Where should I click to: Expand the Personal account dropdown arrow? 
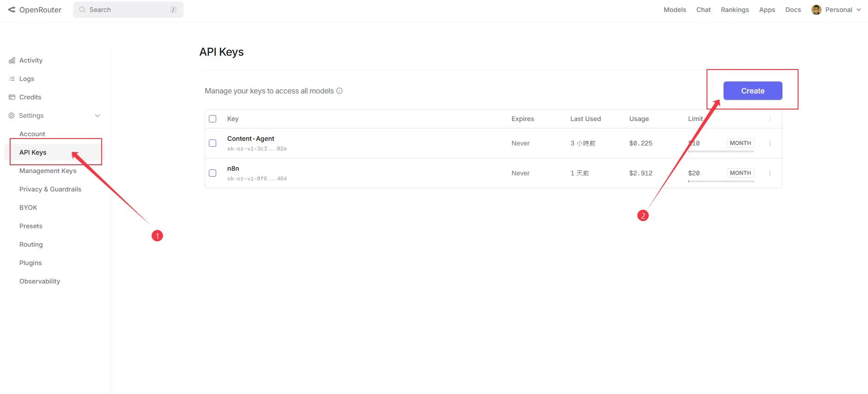(x=859, y=10)
